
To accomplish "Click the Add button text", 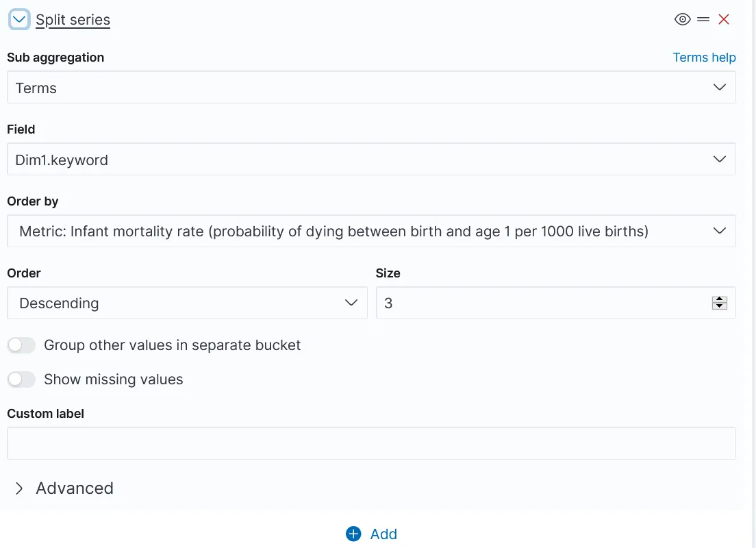I will (383, 534).
